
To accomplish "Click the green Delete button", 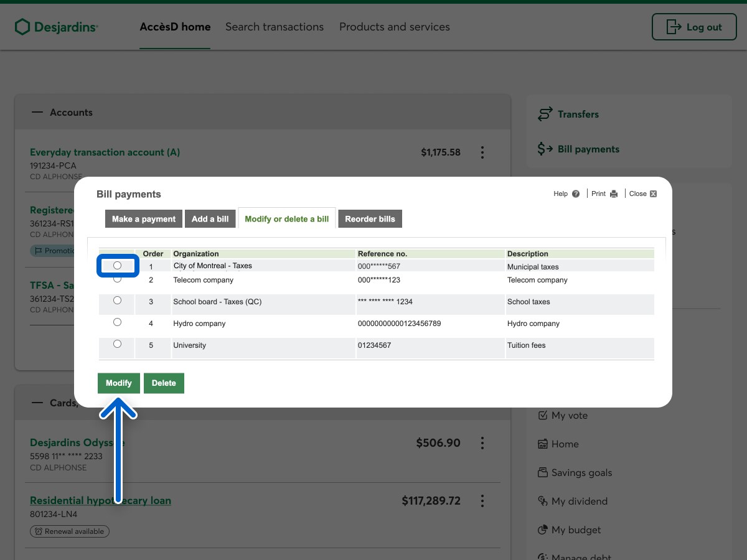I will tap(164, 383).
